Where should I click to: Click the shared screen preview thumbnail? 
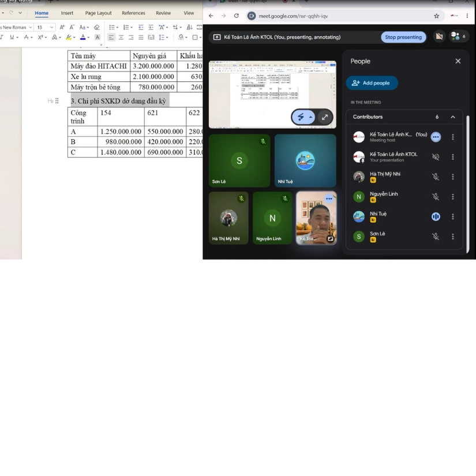tap(272, 95)
